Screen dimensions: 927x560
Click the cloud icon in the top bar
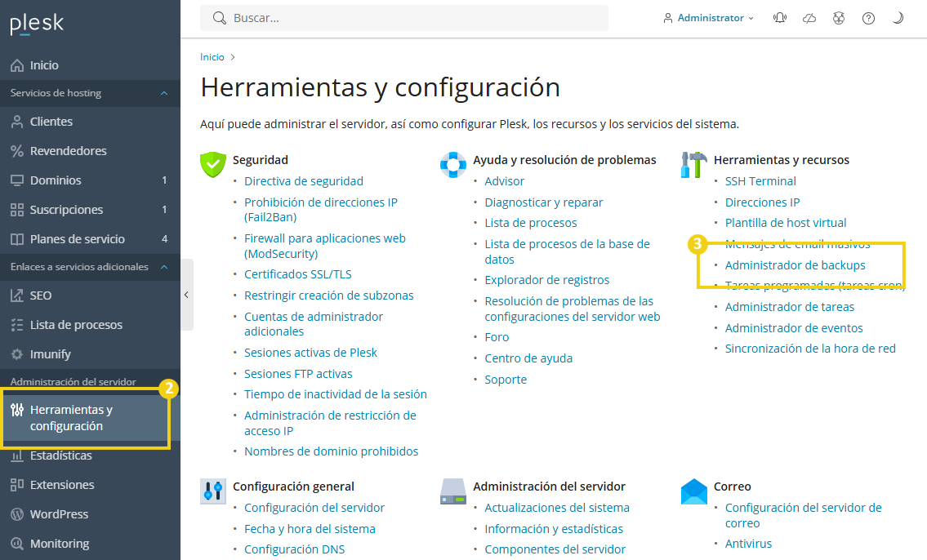click(x=809, y=17)
